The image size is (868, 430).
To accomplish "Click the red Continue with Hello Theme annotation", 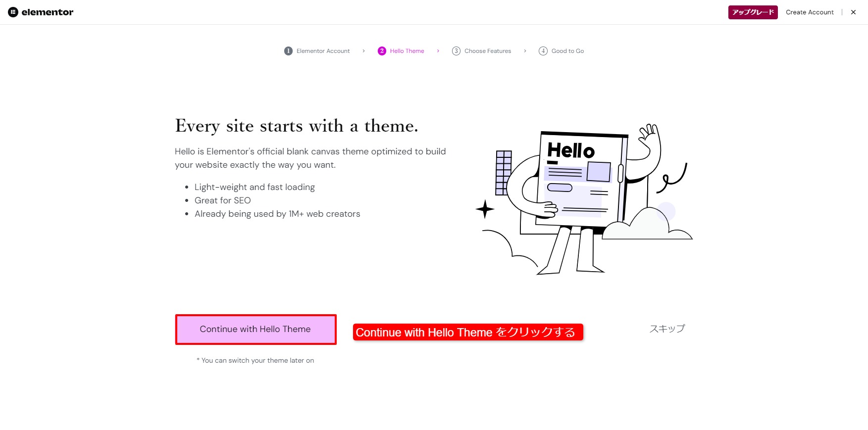I will [467, 332].
